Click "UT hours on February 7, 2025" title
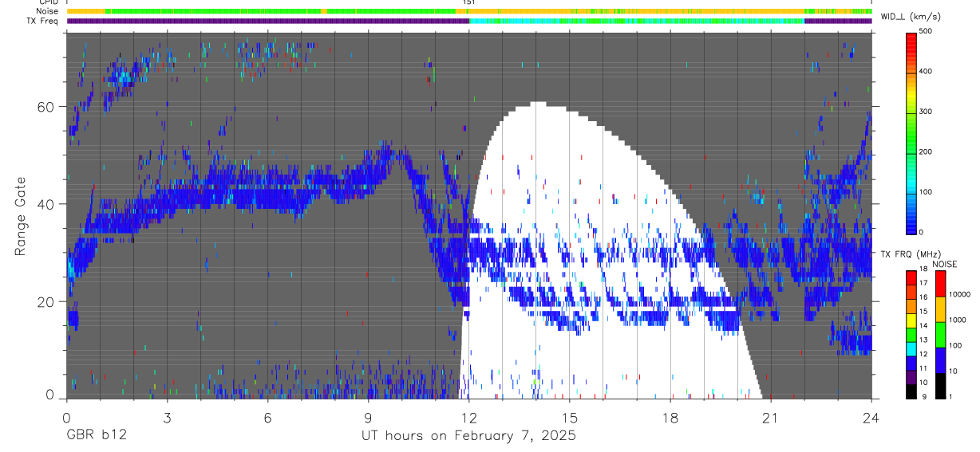 click(x=469, y=436)
